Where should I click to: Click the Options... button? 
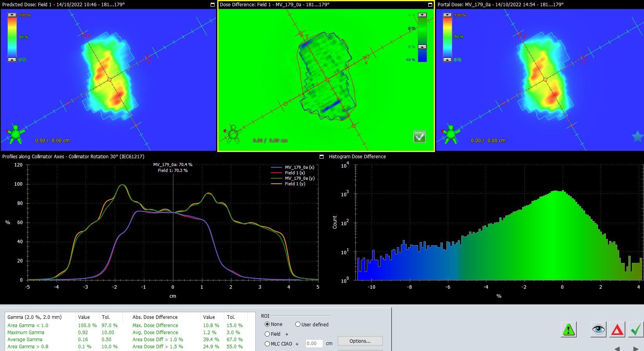point(360,341)
